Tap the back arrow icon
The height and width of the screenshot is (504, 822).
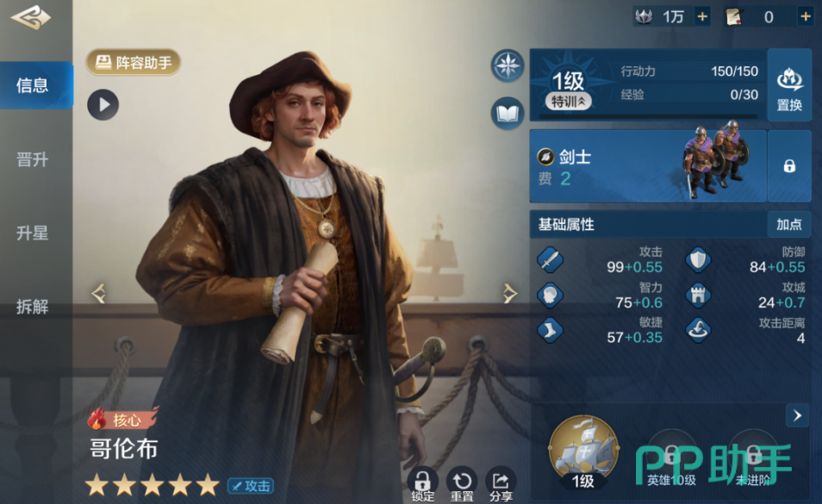30,17
